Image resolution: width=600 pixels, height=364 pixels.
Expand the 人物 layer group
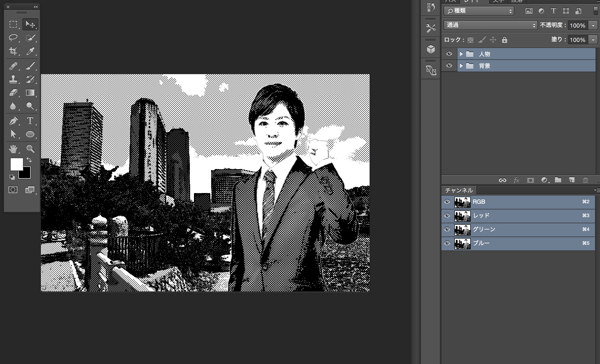coord(461,54)
